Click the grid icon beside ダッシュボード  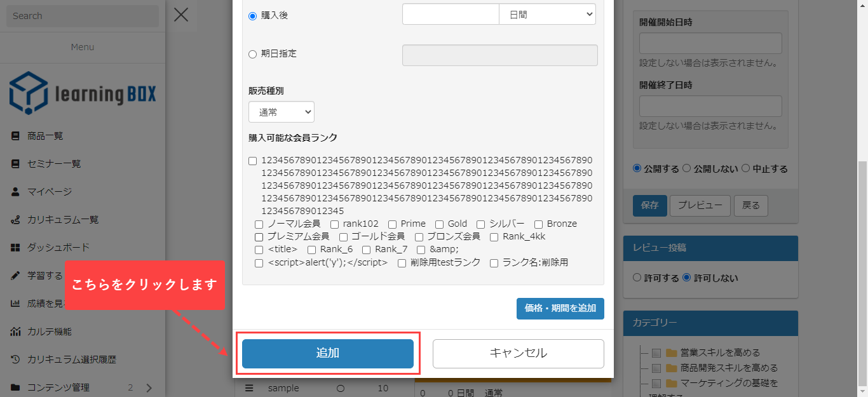15,247
